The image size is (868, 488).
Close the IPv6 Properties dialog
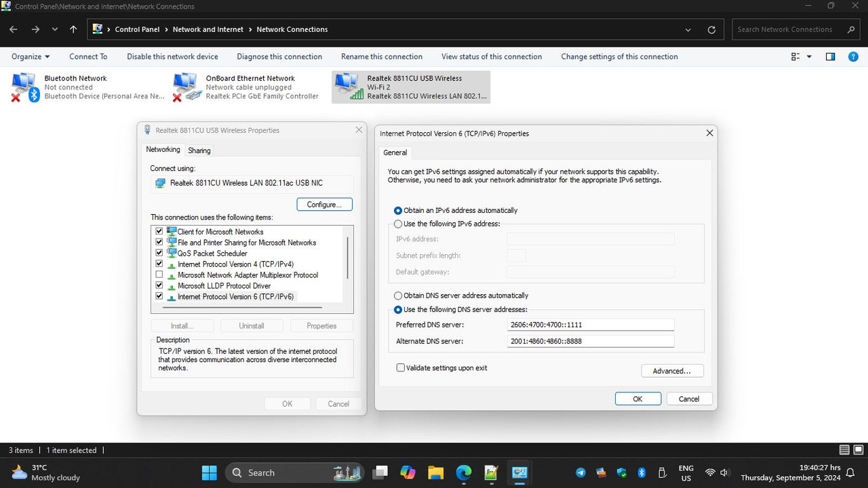click(709, 134)
